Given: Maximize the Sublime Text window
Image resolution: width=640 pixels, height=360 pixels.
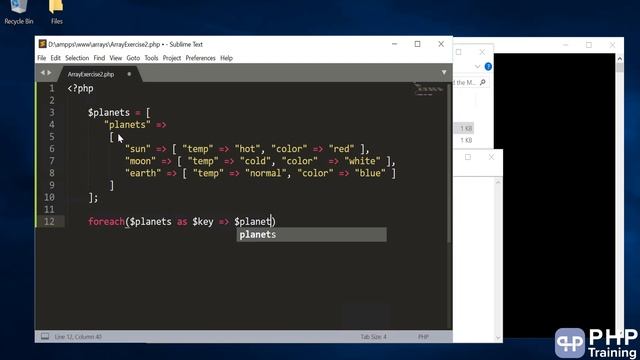Looking at the screenshot, I should [x=417, y=44].
